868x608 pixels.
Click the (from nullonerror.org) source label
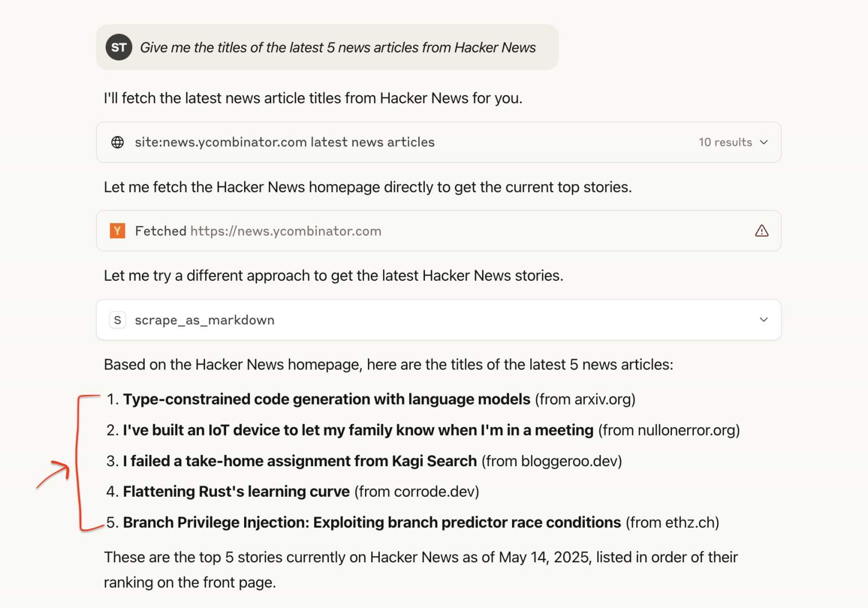pyautogui.click(x=669, y=430)
